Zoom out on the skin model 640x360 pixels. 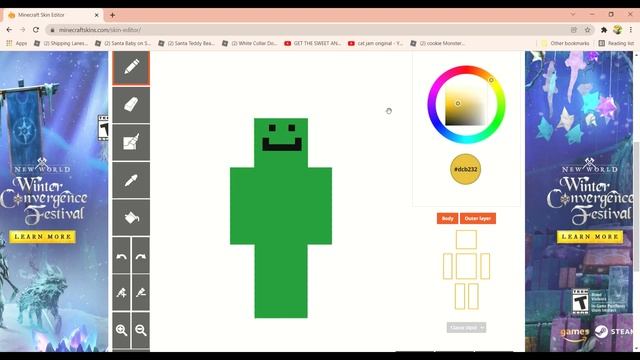coord(141,330)
